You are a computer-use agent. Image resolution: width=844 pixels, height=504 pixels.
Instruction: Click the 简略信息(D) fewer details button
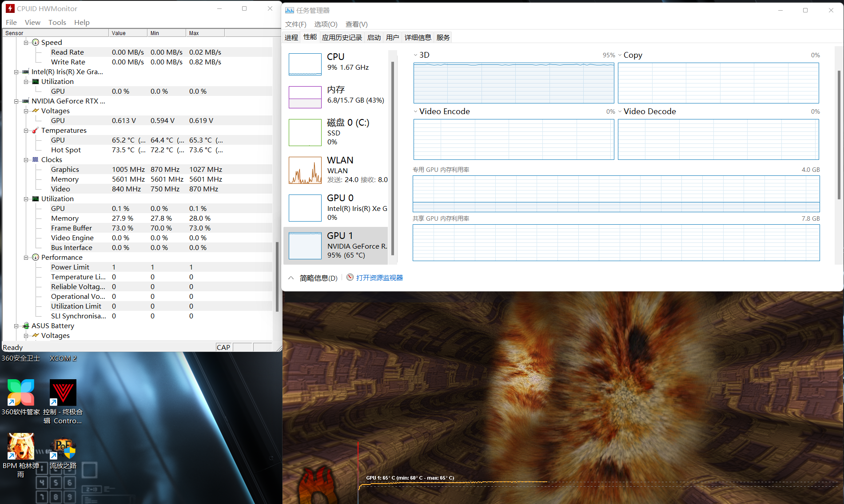click(313, 278)
